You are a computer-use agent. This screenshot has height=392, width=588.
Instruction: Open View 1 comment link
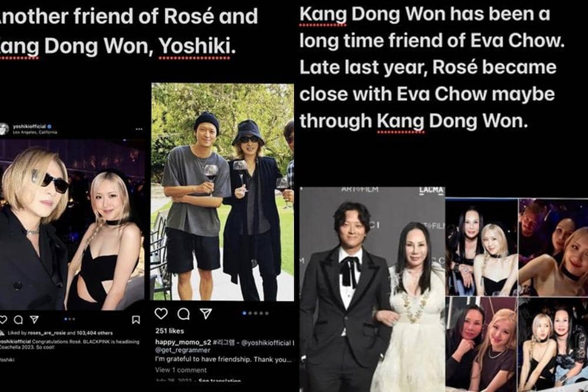[181, 370]
